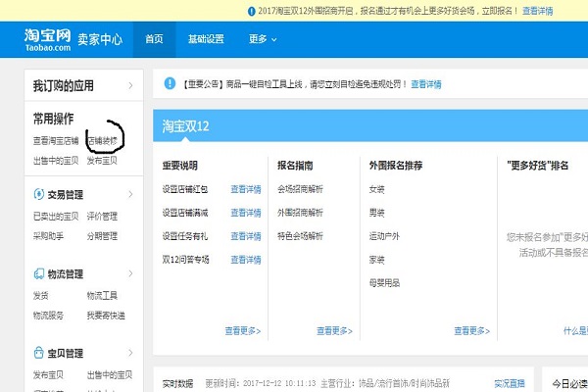The image size is (588, 392).
Task: Open 发布宝贝 under 宝贝管理
Action: click(x=48, y=374)
